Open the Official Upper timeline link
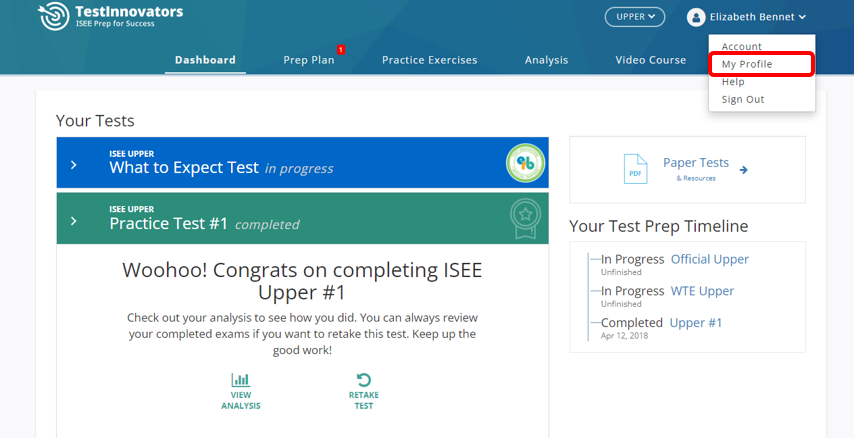The height and width of the screenshot is (438, 854). click(710, 259)
